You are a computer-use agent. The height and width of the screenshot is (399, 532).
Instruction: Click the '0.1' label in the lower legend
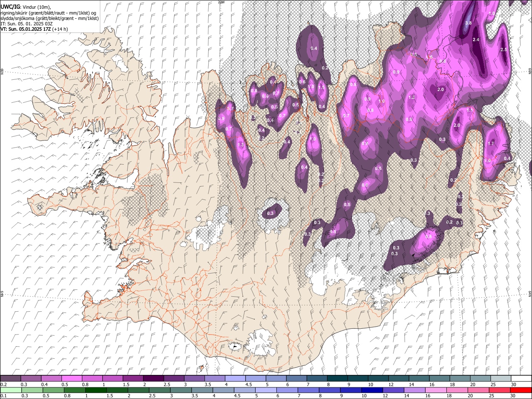click(x=4, y=396)
